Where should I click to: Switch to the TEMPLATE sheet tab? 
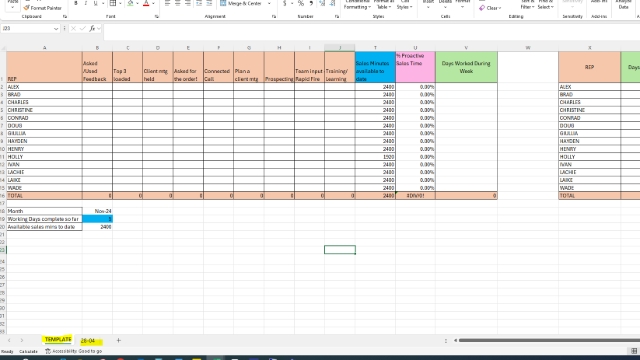pos(58,340)
